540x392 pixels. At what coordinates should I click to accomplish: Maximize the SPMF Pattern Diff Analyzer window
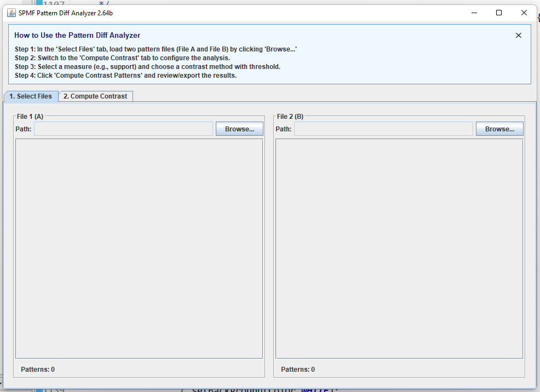coord(499,13)
